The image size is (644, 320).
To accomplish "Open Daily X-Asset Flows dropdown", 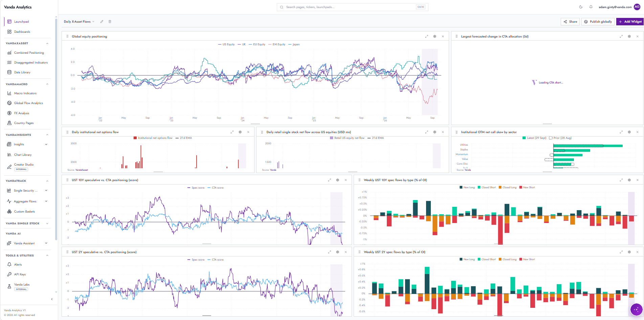I will (79, 22).
